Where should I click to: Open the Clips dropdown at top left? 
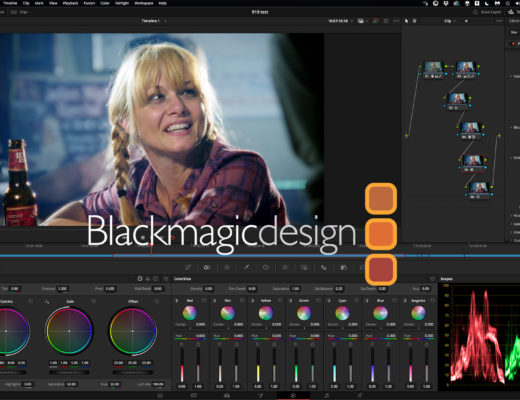click(21, 12)
